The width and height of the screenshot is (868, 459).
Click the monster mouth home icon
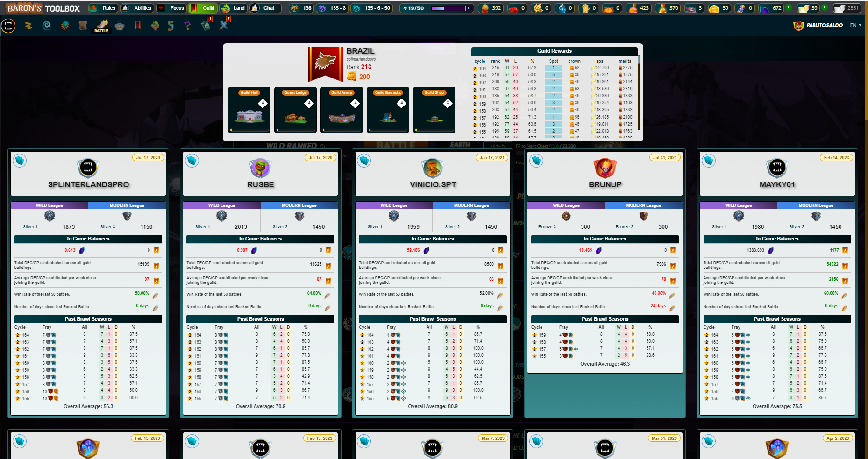(x=8, y=26)
